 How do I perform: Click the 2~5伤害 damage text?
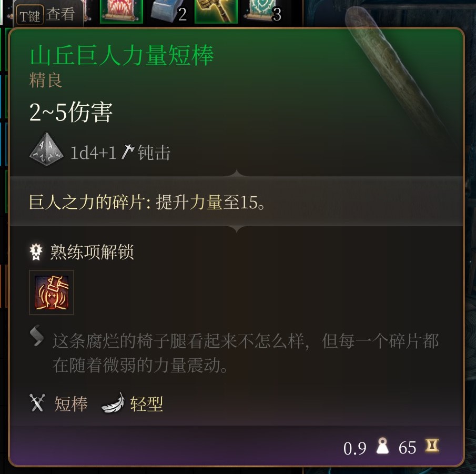71,112
